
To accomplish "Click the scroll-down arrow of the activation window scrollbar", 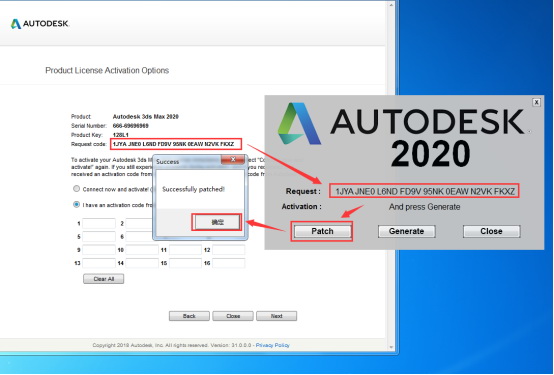I will tap(391, 347).
